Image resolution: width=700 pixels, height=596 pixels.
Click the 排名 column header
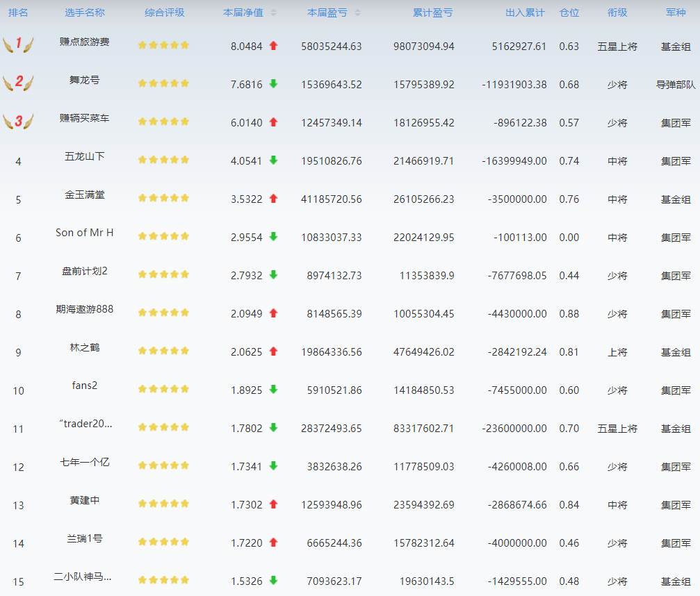click(x=18, y=13)
